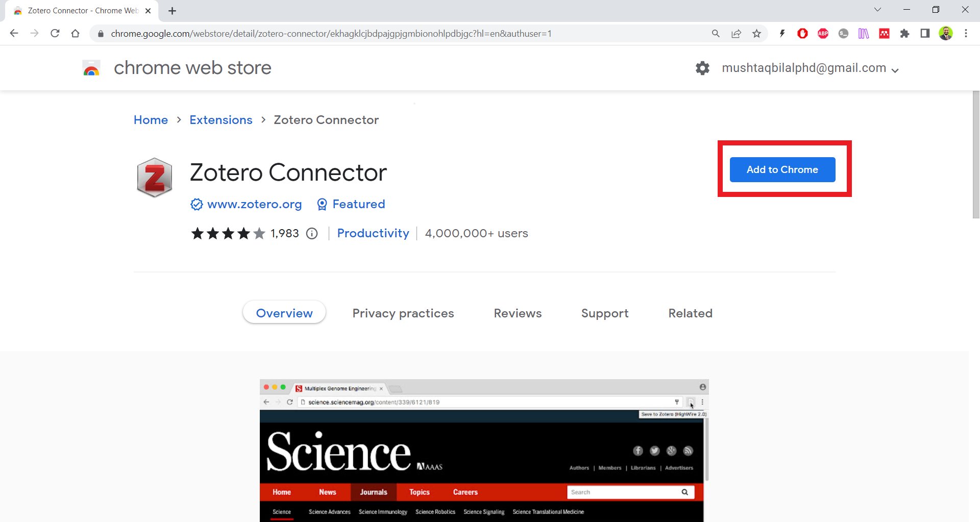The width and height of the screenshot is (980, 522).
Task: Expand the tab search chevron
Action: coord(877,10)
